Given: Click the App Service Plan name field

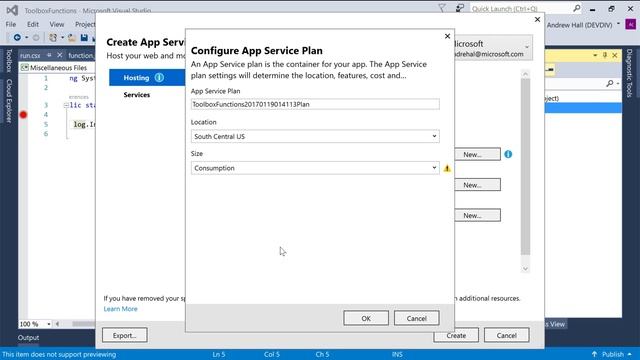Looking at the screenshot, I should [x=315, y=104].
